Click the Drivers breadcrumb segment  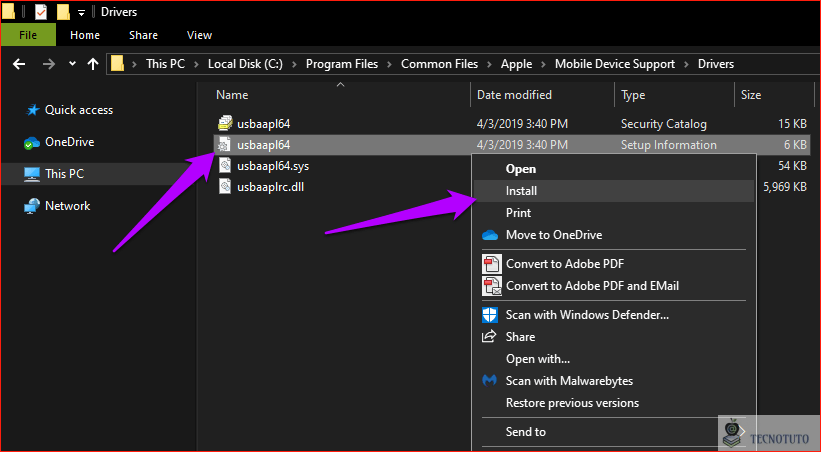pos(716,64)
